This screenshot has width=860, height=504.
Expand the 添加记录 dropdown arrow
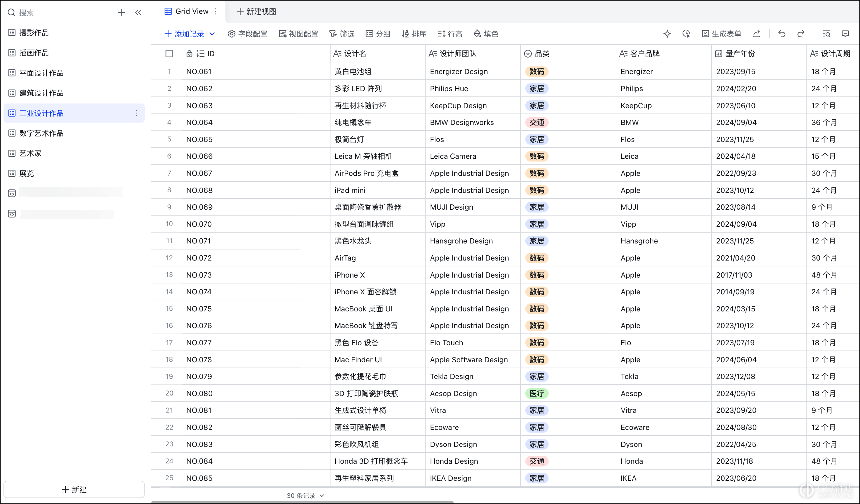pyautogui.click(x=212, y=34)
